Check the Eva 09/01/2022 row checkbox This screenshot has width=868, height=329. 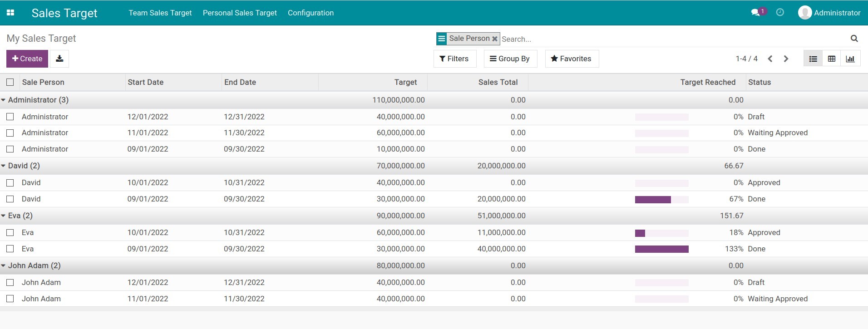(x=10, y=249)
